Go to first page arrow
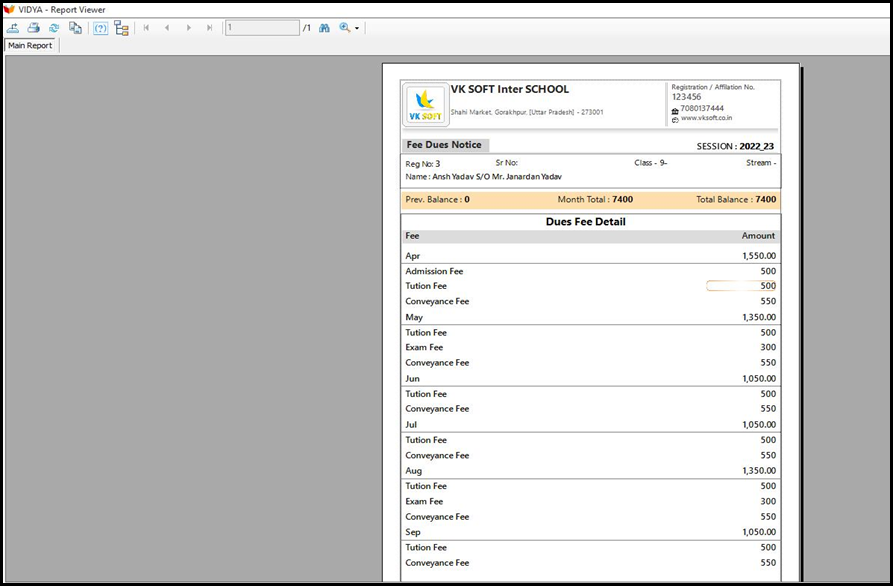Screen dimensions: 893x586 (146, 27)
